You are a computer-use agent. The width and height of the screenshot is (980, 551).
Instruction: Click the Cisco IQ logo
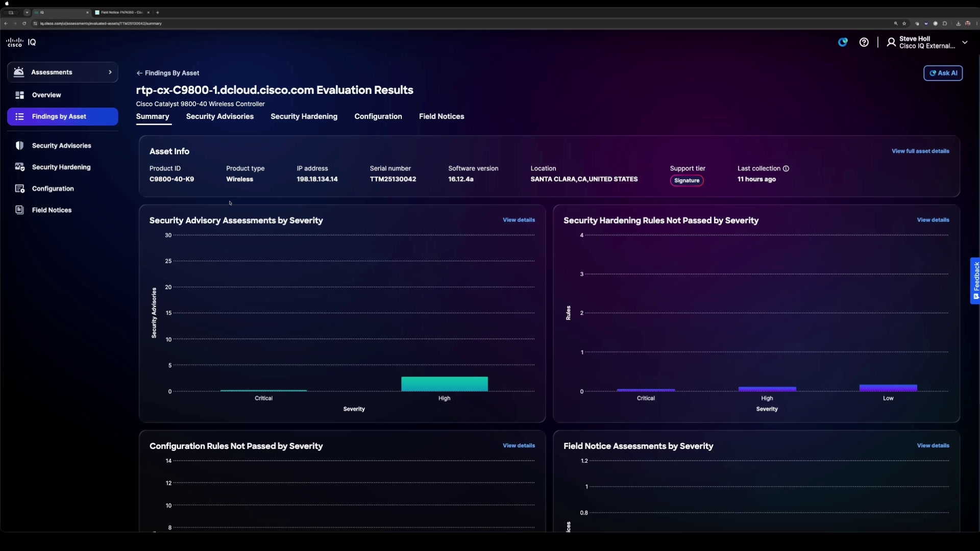tap(21, 42)
